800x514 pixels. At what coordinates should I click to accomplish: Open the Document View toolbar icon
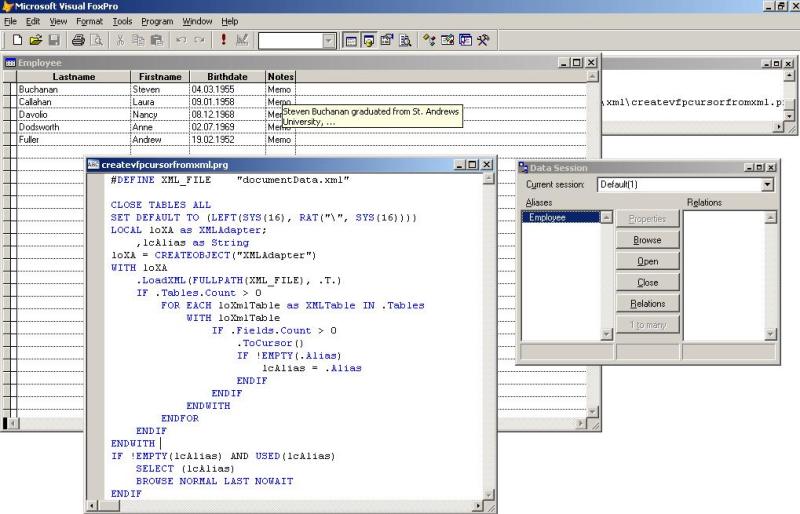pyautogui.click(x=405, y=40)
